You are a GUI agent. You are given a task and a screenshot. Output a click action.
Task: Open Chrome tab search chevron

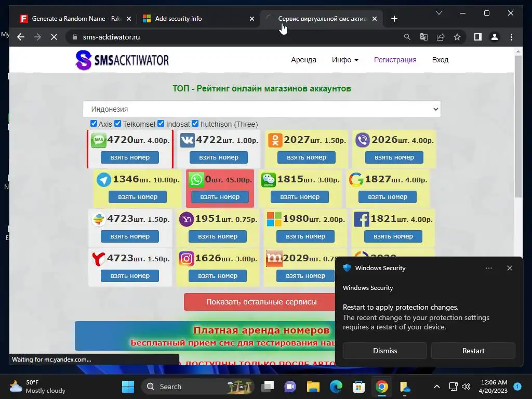click(x=438, y=13)
